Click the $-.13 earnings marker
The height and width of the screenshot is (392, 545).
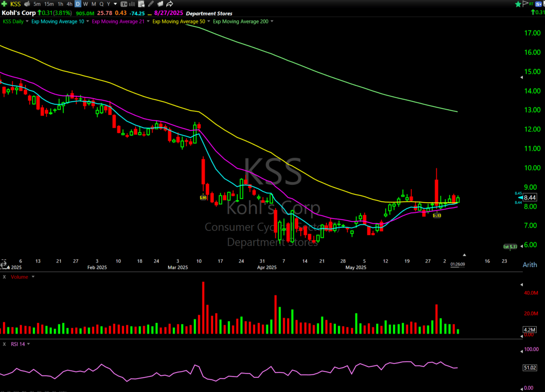click(437, 216)
